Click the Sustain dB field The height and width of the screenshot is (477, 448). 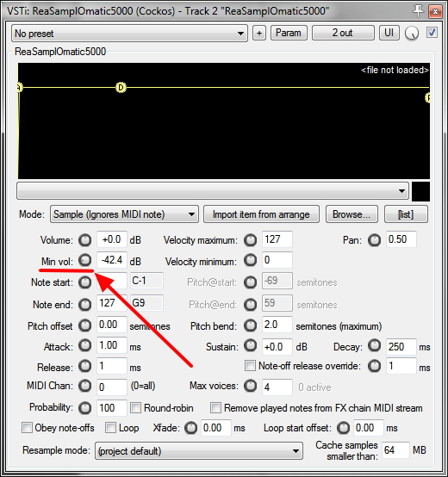click(x=277, y=347)
